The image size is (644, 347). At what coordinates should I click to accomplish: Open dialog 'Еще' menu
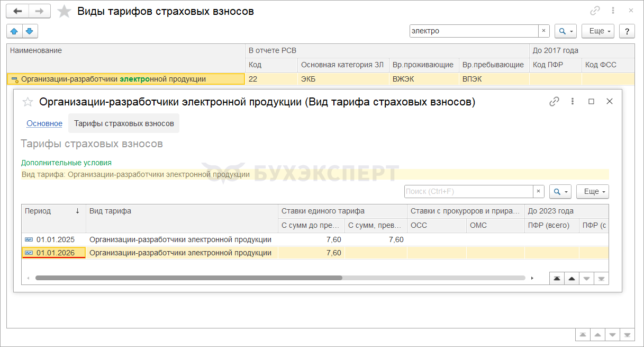pyautogui.click(x=593, y=191)
